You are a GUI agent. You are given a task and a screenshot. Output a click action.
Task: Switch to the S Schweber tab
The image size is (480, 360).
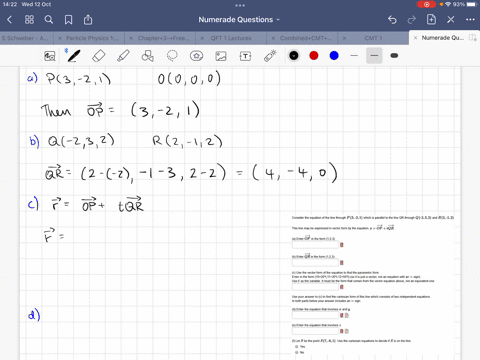click(x=25, y=38)
